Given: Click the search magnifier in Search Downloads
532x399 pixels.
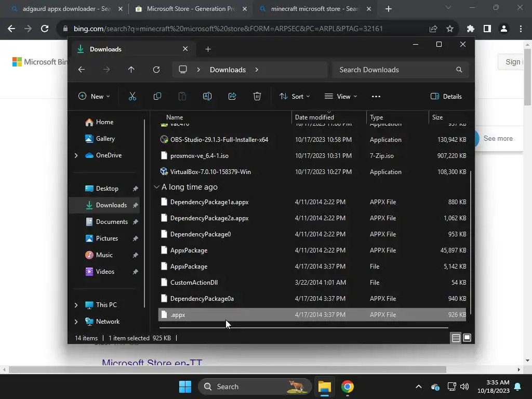Looking at the screenshot, I should click(459, 70).
